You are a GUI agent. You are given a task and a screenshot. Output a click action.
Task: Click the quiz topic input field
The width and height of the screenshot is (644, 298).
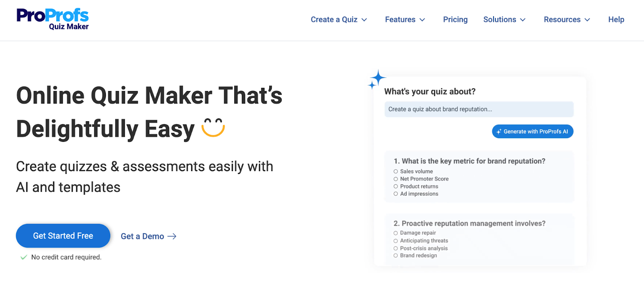pyautogui.click(x=479, y=109)
